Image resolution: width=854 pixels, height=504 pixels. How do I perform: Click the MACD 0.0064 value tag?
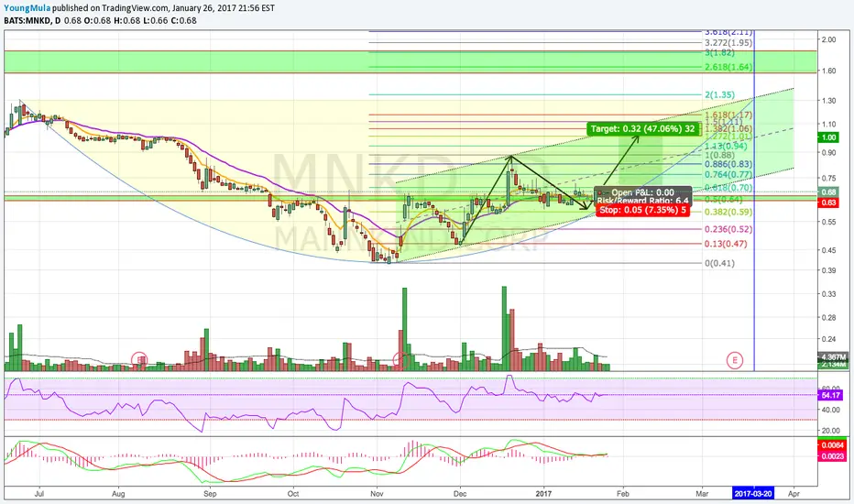pos(832,445)
